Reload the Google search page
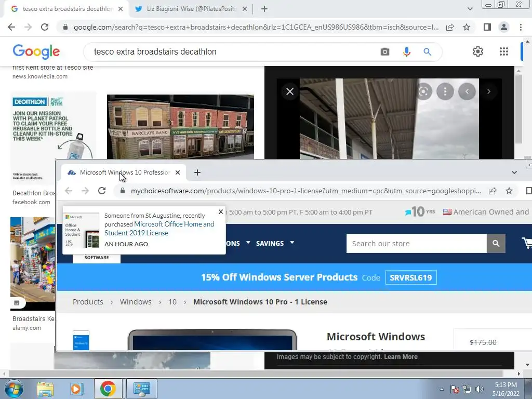The height and width of the screenshot is (399, 532). (45, 27)
